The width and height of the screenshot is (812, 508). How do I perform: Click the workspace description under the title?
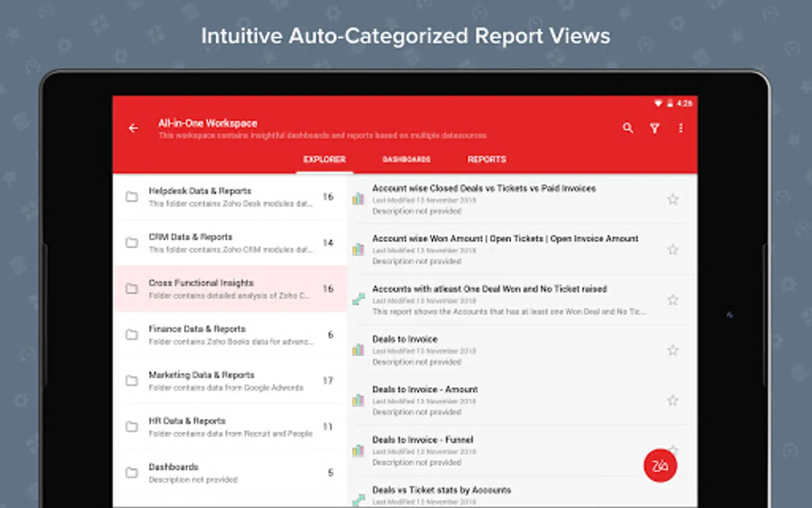322,135
